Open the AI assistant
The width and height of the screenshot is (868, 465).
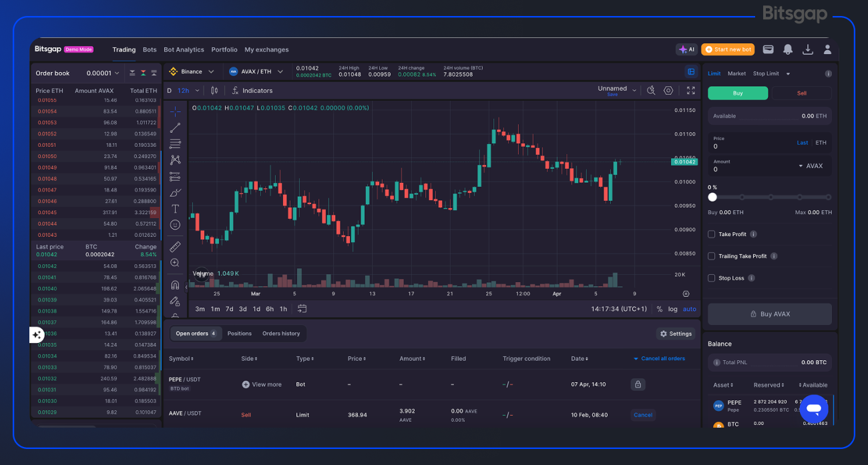click(686, 49)
